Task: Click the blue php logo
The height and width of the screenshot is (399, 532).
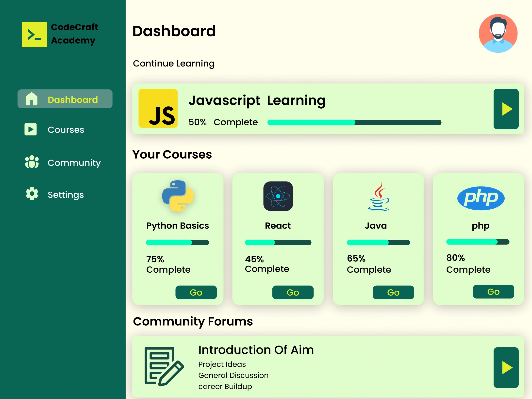Action: click(x=481, y=198)
